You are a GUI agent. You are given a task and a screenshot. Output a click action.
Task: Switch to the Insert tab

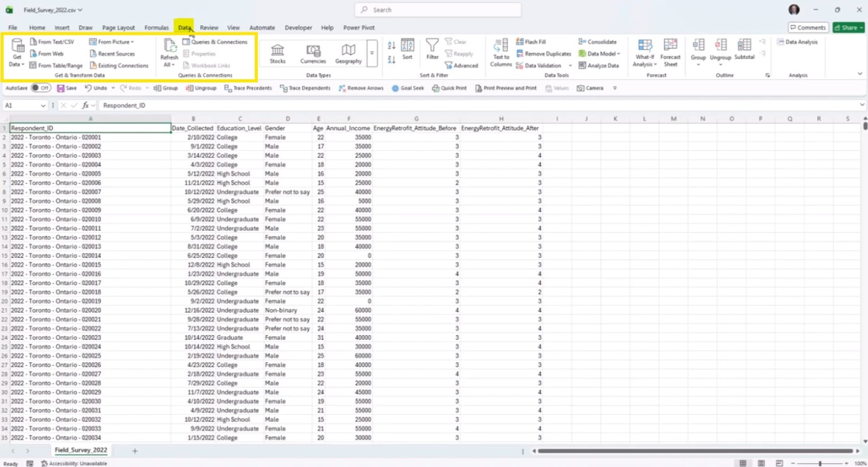coord(62,28)
